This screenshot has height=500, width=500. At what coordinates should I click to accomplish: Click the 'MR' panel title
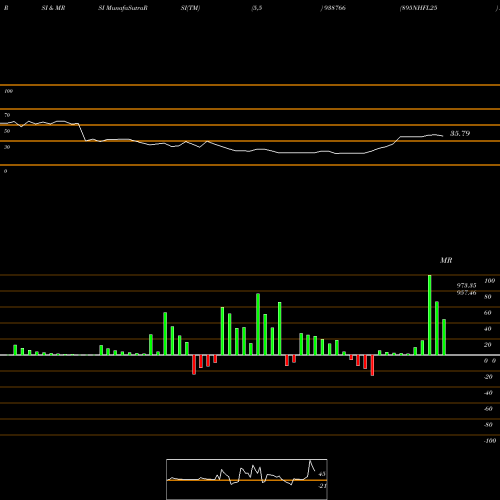(446, 260)
